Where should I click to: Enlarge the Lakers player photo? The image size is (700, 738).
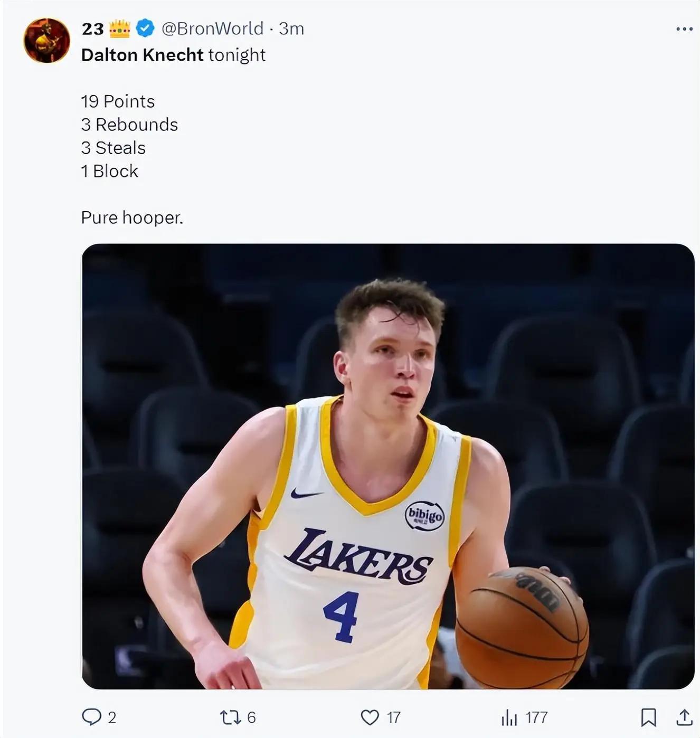click(x=388, y=466)
